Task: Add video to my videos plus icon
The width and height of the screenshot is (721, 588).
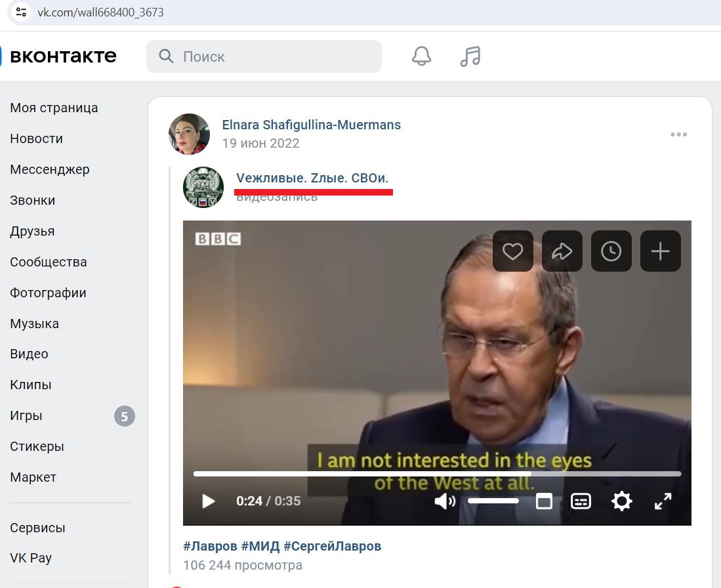Action: (660, 251)
